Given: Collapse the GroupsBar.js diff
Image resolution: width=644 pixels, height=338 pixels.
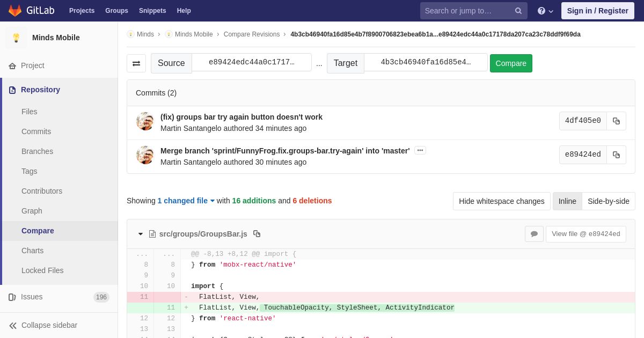Looking at the screenshot, I should tap(141, 234).
